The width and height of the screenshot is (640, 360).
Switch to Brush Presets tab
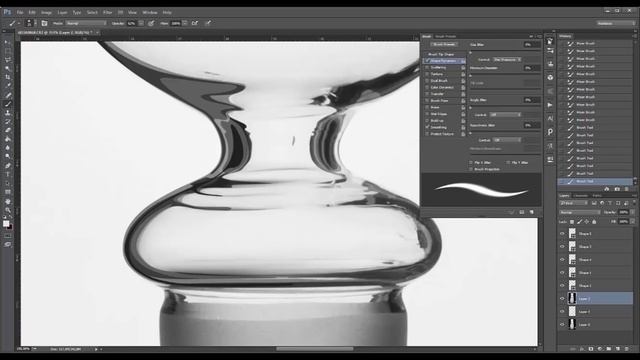(x=445, y=36)
